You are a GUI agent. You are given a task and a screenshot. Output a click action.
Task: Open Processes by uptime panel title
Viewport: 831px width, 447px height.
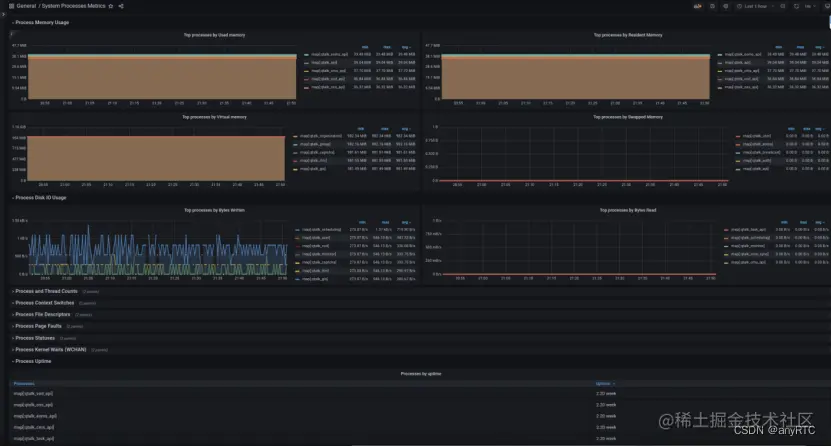421,374
